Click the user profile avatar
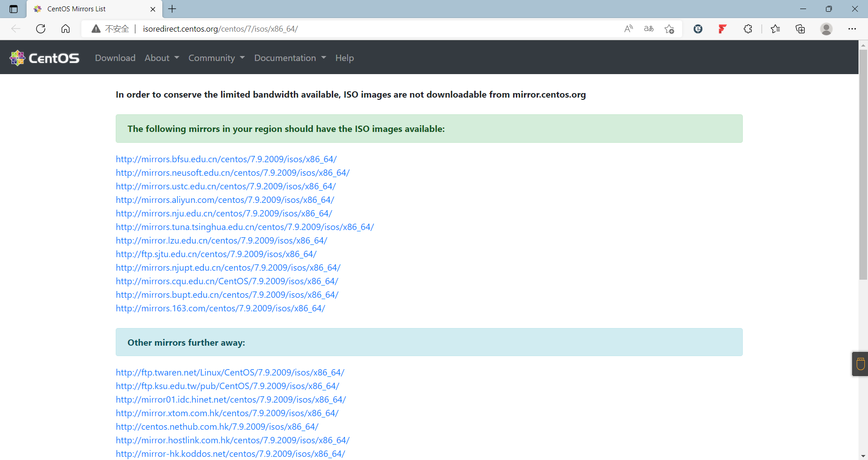Screen dimensions: 868x460 click(x=826, y=29)
